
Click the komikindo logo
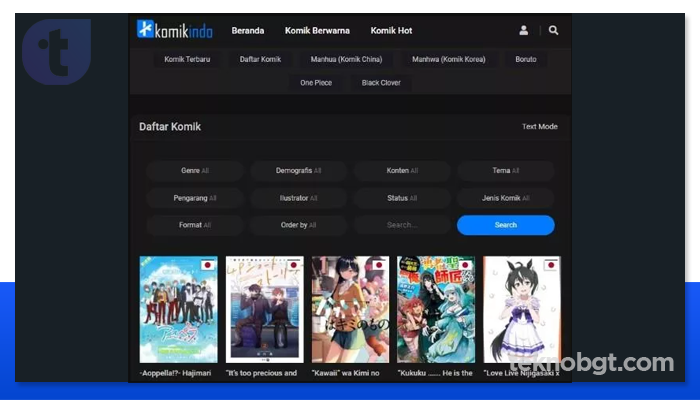coord(175,29)
